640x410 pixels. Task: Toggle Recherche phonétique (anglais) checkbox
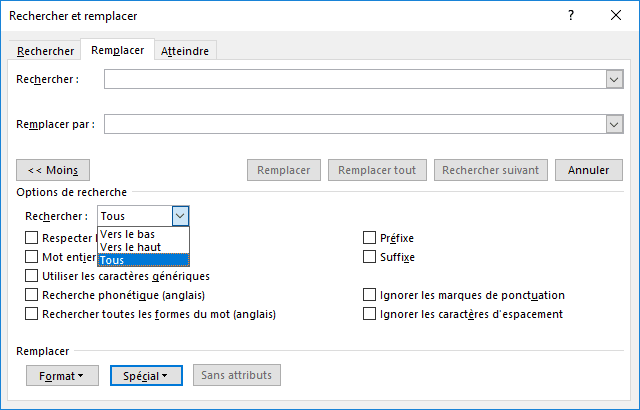[x=31, y=295]
